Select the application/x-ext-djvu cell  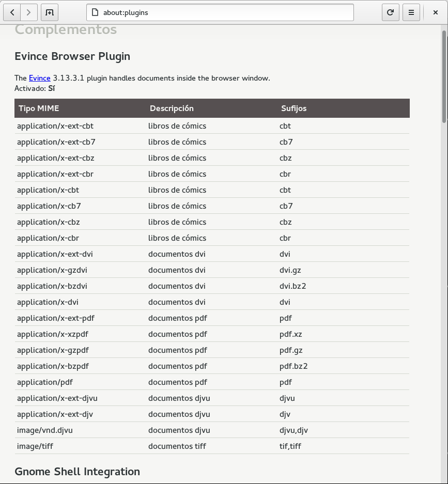[x=57, y=399]
